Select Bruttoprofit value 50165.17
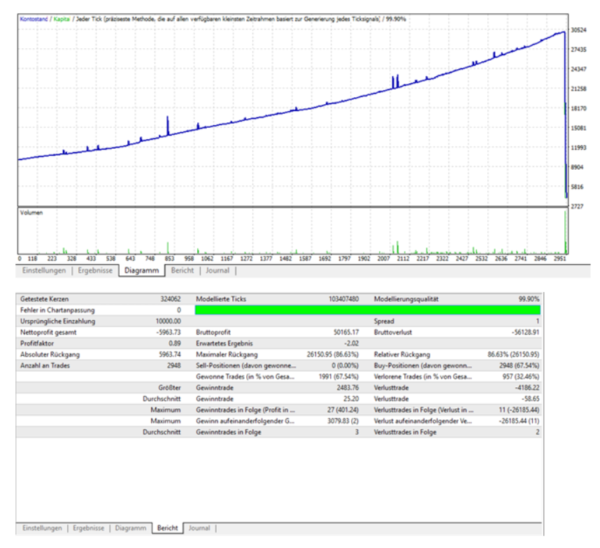Screen dimensions: 600x548 coord(346,332)
